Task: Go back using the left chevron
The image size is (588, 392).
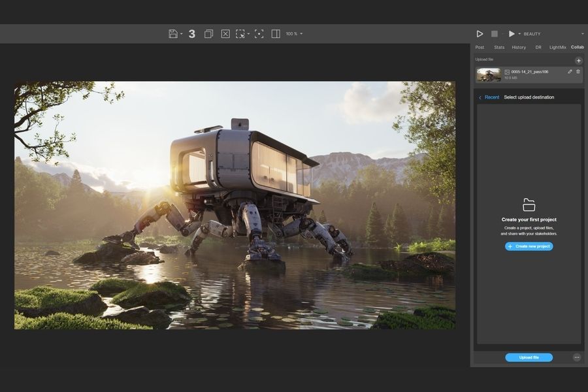Action: coord(480,97)
